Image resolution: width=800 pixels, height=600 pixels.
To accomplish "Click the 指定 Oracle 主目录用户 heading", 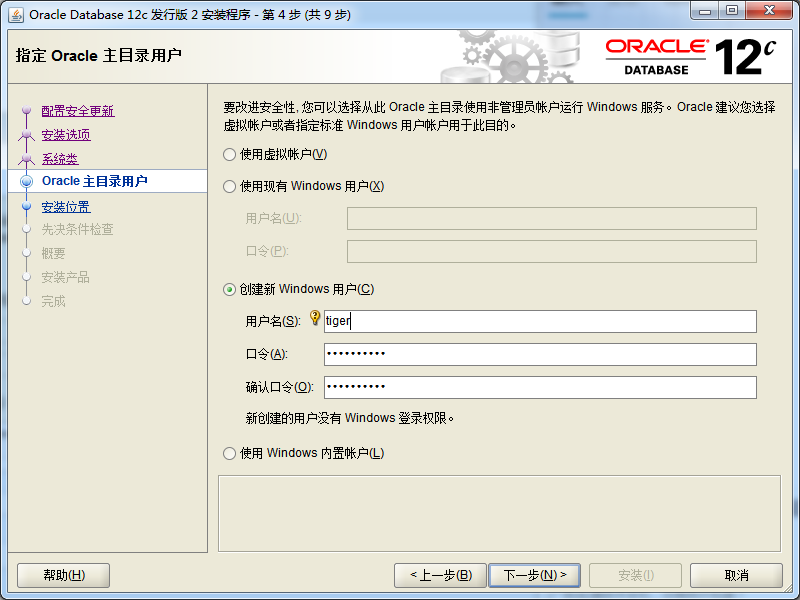I will tap(98, 55).
